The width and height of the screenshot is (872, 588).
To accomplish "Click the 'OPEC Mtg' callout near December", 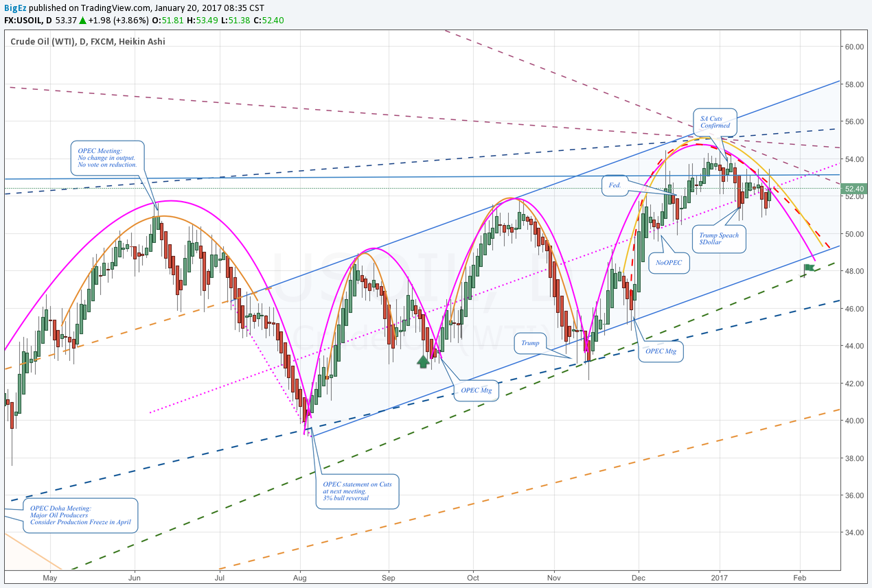I will [x=661, y=351].
